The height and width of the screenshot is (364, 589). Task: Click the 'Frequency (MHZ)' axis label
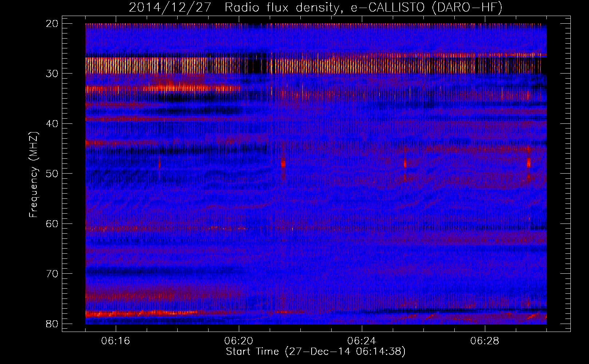click(x=33, y=175)
